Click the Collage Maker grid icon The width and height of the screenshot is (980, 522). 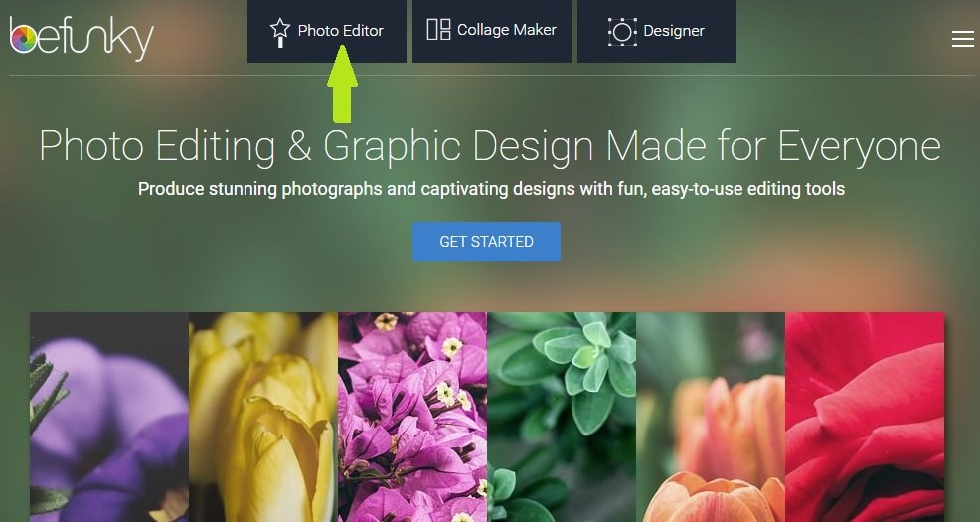tap(438, 30)
